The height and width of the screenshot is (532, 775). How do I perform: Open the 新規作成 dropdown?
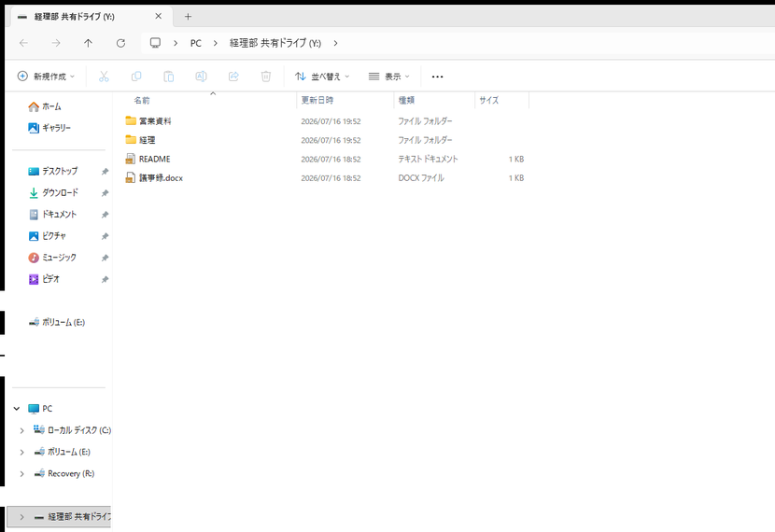coord(46,77)
